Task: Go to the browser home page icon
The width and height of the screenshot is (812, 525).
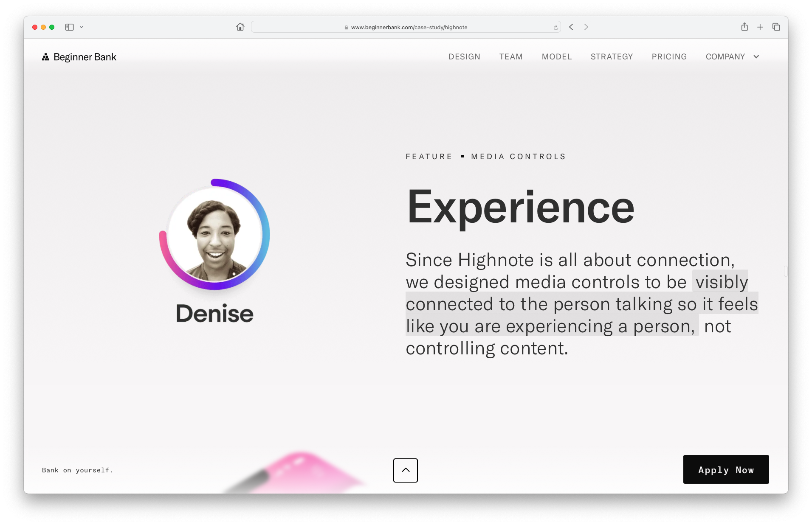Action: pos(240,27)
